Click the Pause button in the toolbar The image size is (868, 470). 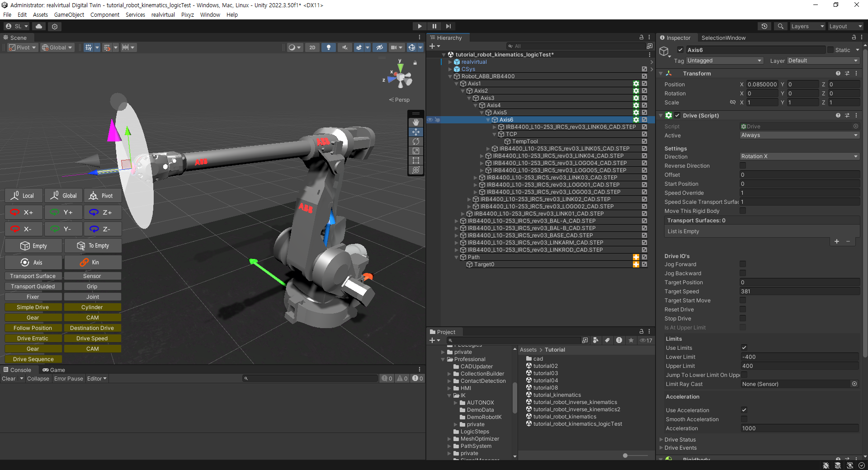tap(434, 26)
